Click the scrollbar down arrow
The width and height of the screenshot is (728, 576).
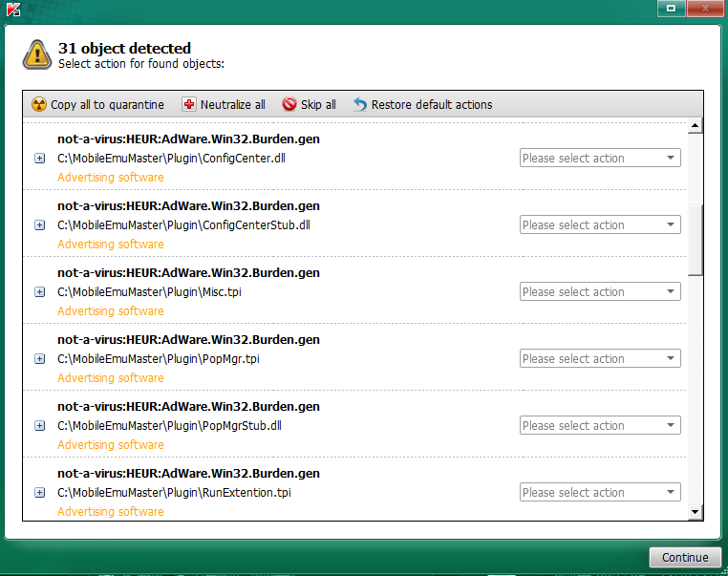pyautogui.click(x=695, y=512)
